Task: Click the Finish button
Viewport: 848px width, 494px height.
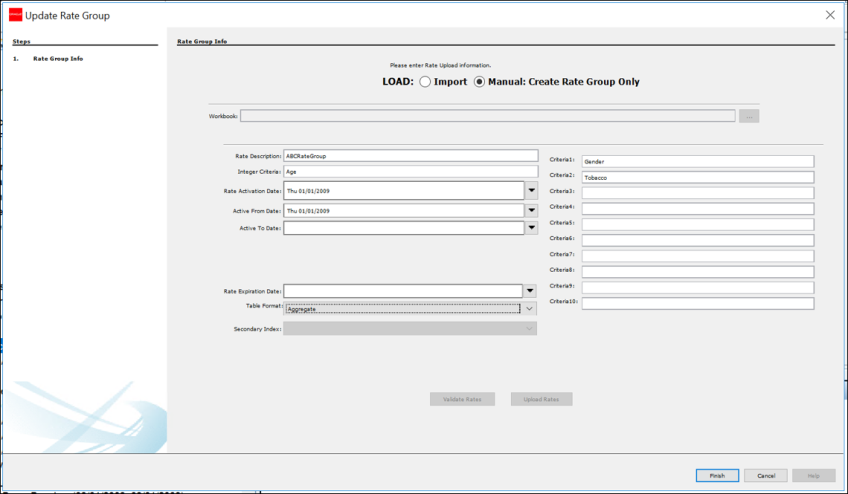Action: [717, 476]
